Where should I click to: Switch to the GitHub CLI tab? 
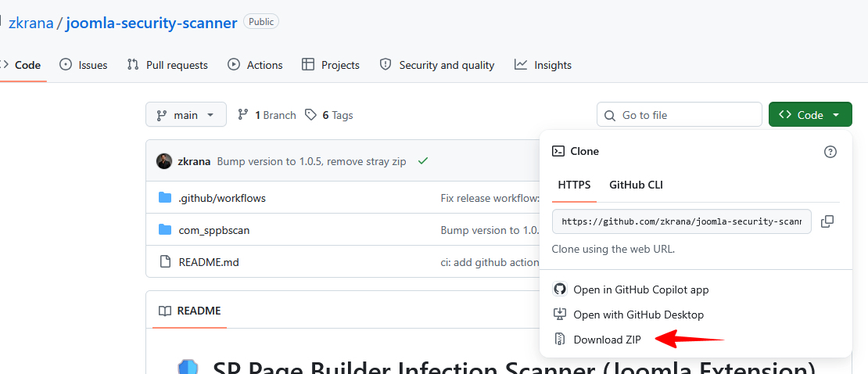tap(636, 185)
